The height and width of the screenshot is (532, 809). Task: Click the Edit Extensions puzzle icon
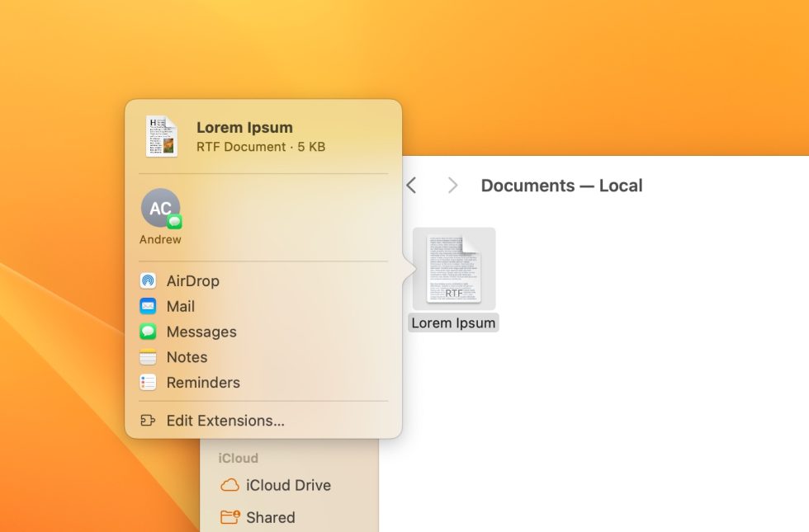click(148, 421)
